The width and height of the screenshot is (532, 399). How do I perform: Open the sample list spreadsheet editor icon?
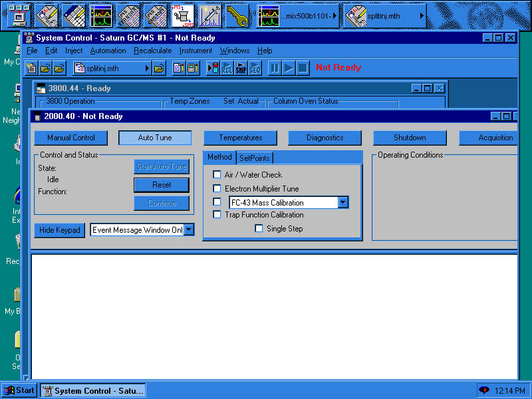tap(74, 15)
